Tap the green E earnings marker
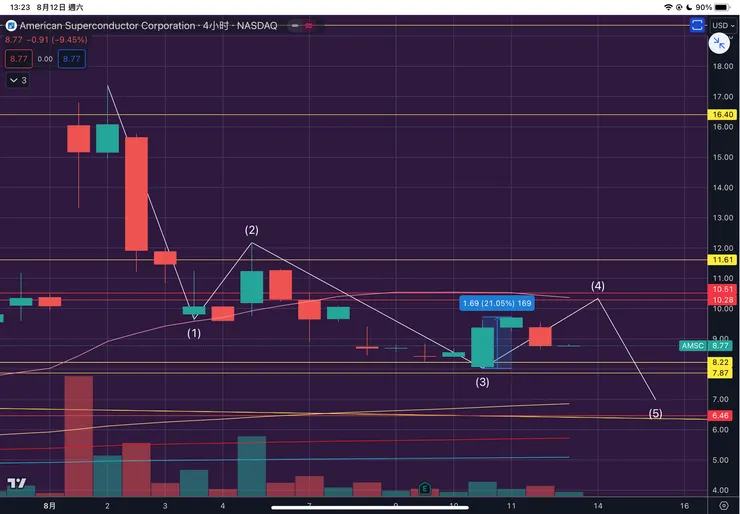 425,488
